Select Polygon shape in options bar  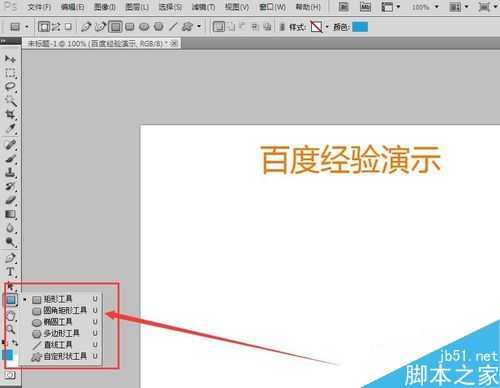[x=158, y=27]
